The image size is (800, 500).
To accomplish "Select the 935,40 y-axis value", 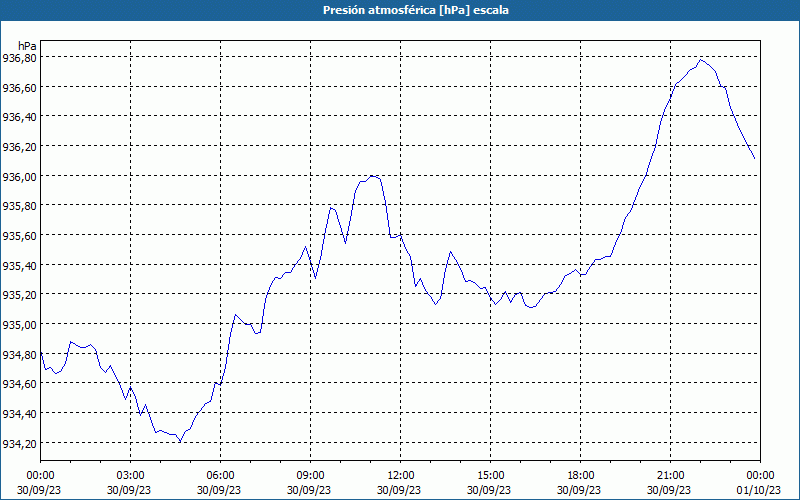I will click(19, 265).
